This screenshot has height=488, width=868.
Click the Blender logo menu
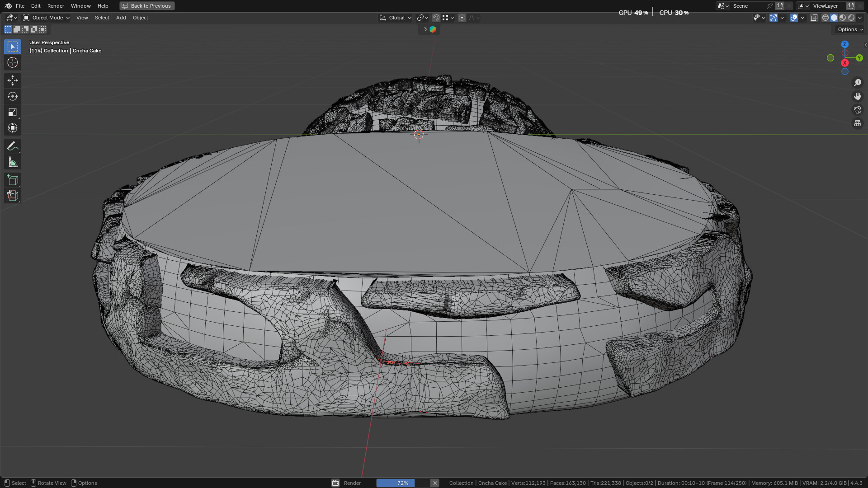8,6
